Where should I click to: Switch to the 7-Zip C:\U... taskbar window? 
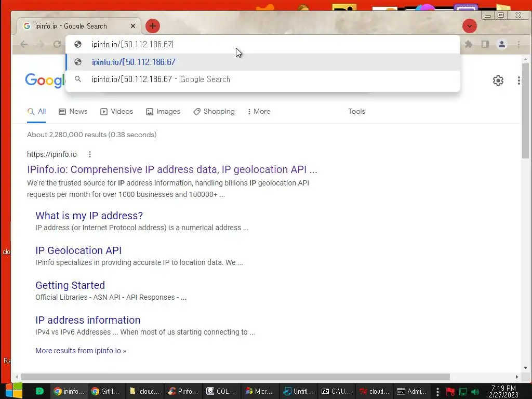[x=336, y=391]
